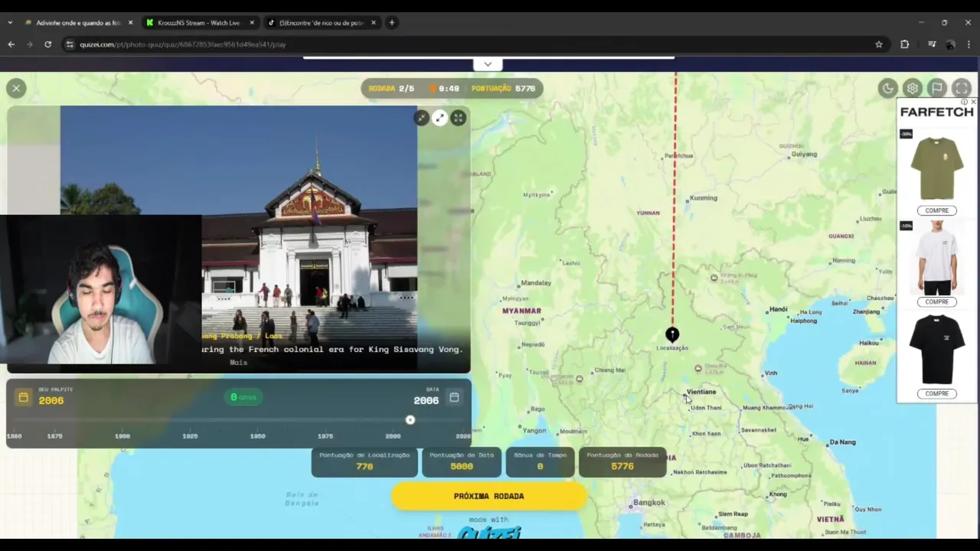
Task: Close the quiz with the X button
Action: [16, 88]
